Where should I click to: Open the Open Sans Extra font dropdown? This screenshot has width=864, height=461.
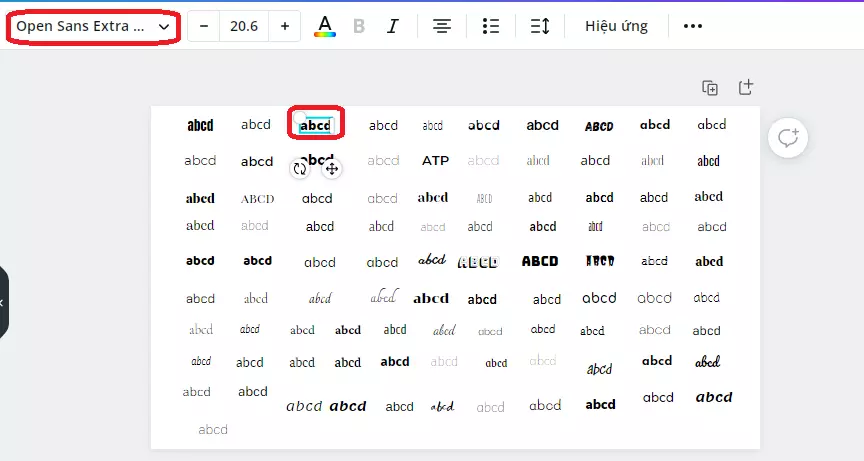point(93,26)
